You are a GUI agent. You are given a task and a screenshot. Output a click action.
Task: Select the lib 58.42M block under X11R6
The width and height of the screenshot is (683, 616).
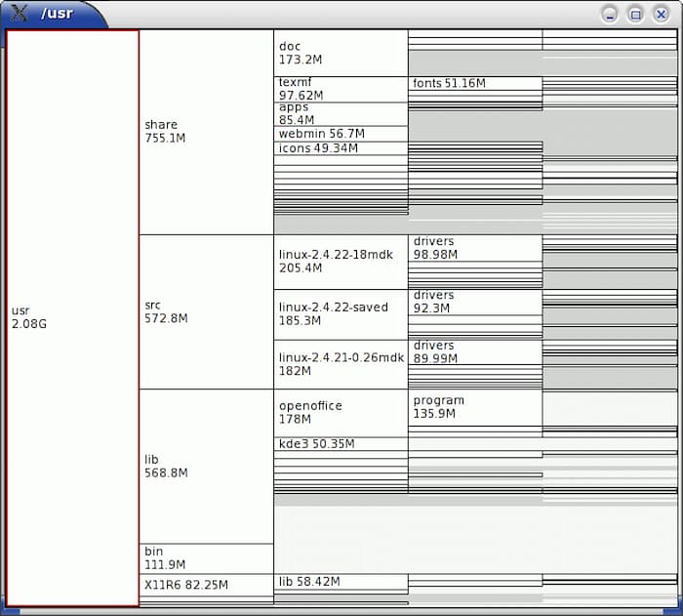click(x=341, y=582)
